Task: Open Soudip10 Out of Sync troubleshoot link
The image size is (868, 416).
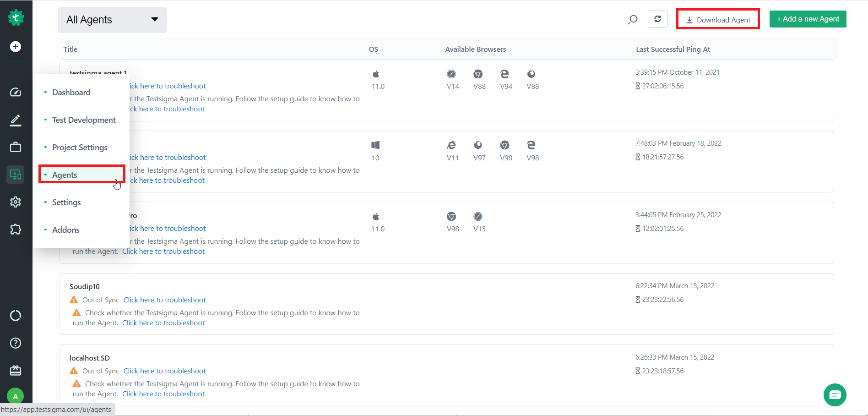Action: (164, 300)
